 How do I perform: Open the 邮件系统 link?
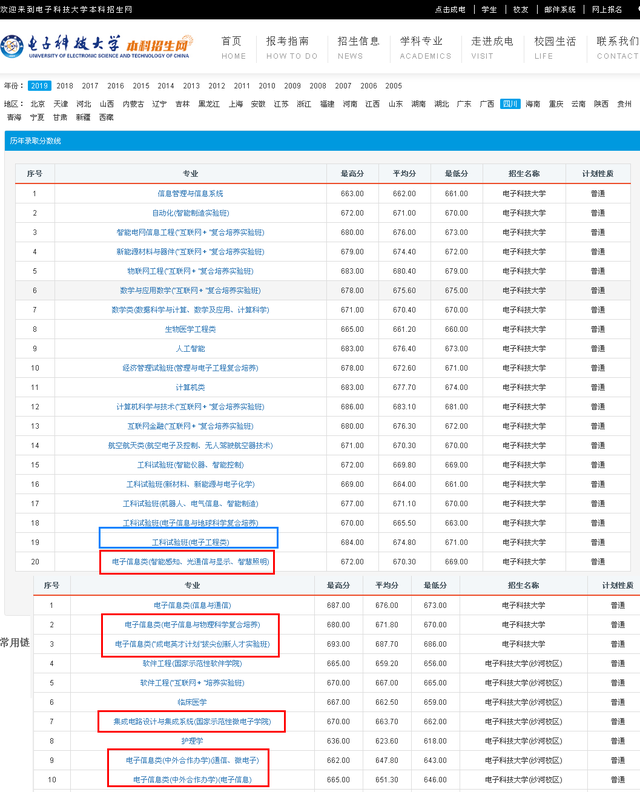click(560, 10)
